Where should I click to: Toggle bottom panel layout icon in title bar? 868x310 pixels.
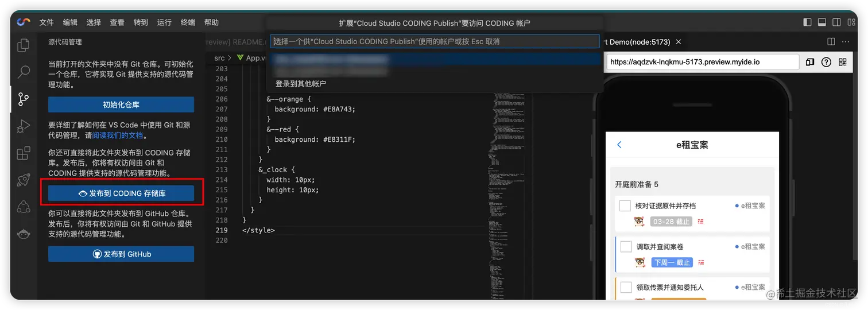(x=822, y=22)
